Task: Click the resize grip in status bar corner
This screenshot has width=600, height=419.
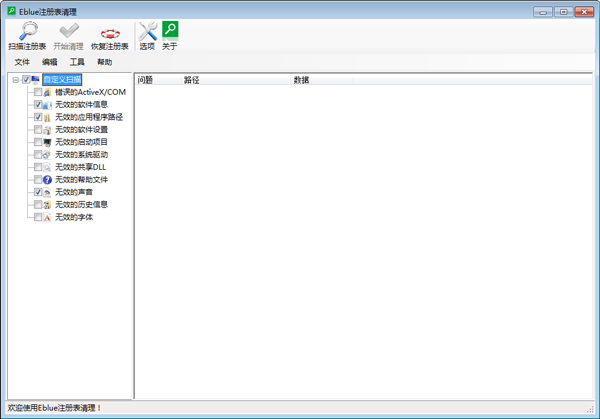Action: (590, 409)
